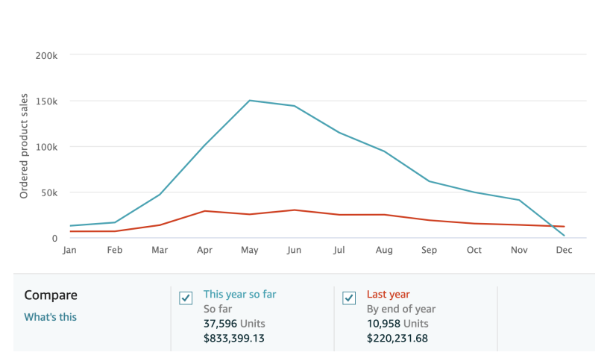This screenshot has height=364, width=610.
Task: Click the '200k' y-axis label
Action: tap(46, 55)
